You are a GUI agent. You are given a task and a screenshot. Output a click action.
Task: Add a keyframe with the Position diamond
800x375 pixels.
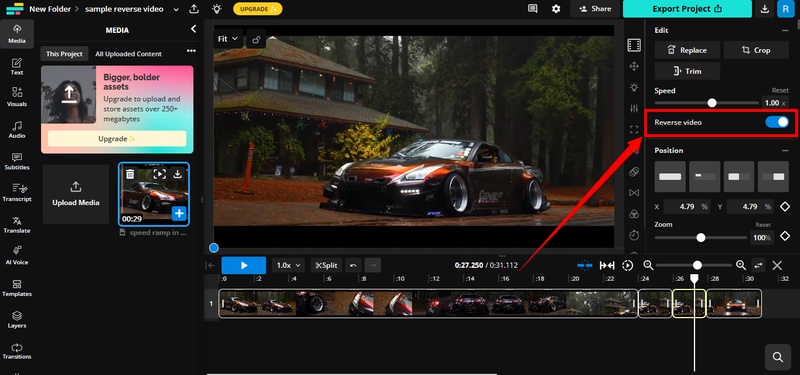click(785, 206)
